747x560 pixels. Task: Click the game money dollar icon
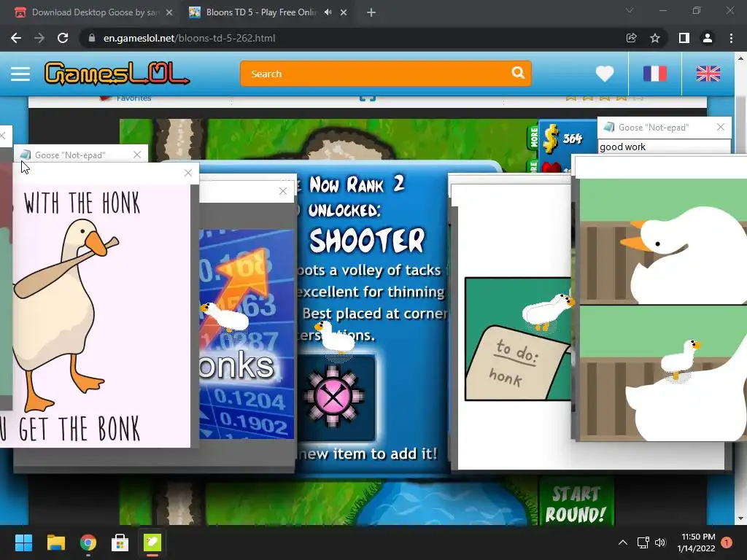551,139
